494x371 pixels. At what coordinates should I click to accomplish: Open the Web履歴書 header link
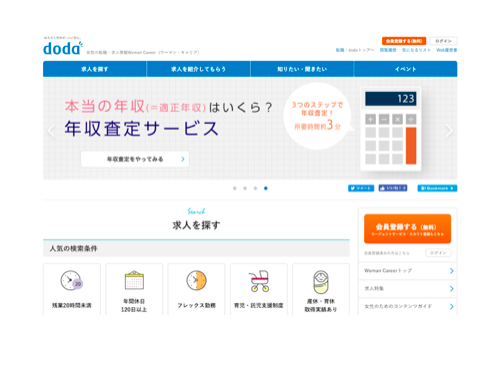point(447,50)
